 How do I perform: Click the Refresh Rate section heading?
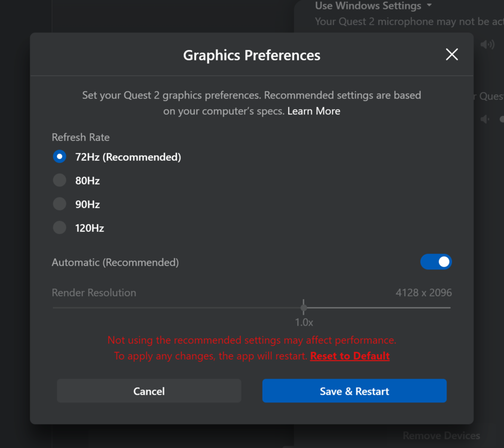click(81, 137)
